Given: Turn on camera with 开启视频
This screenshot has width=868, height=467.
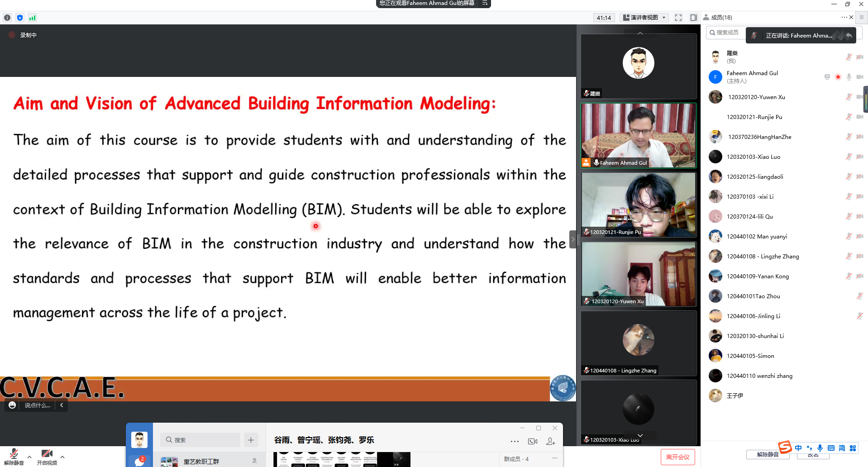Looking at the screenshot, I should click(x=47, y=457).
